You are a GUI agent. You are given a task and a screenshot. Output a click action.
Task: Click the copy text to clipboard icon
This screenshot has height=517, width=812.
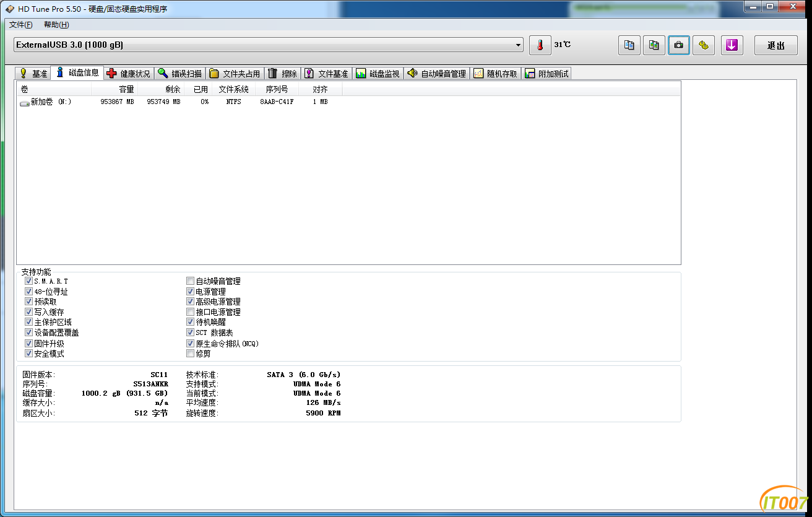(x=629, y=45)
